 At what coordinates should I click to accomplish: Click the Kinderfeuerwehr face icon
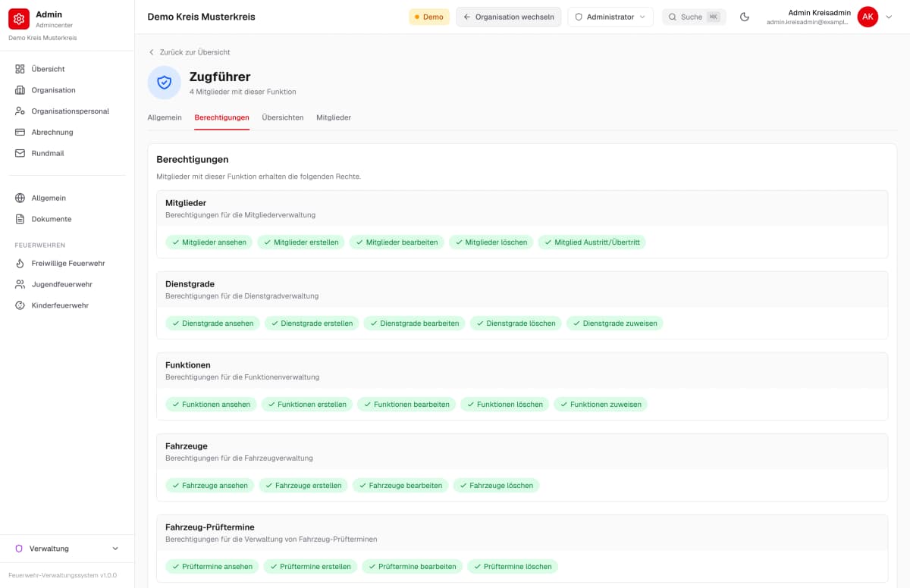click(20, 305)
